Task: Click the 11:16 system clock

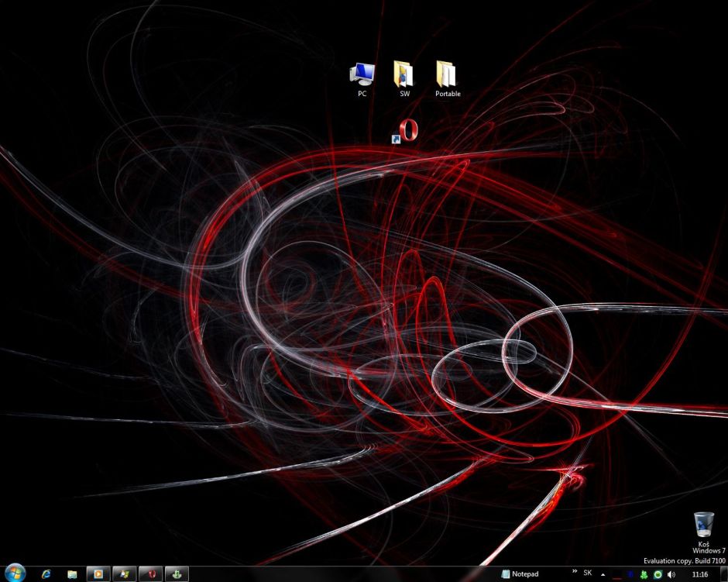Action: (699, 574)
